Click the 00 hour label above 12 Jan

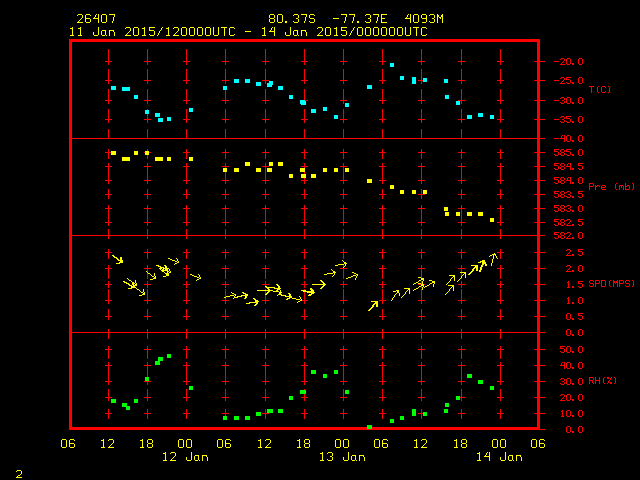click(x=185, y=443)
